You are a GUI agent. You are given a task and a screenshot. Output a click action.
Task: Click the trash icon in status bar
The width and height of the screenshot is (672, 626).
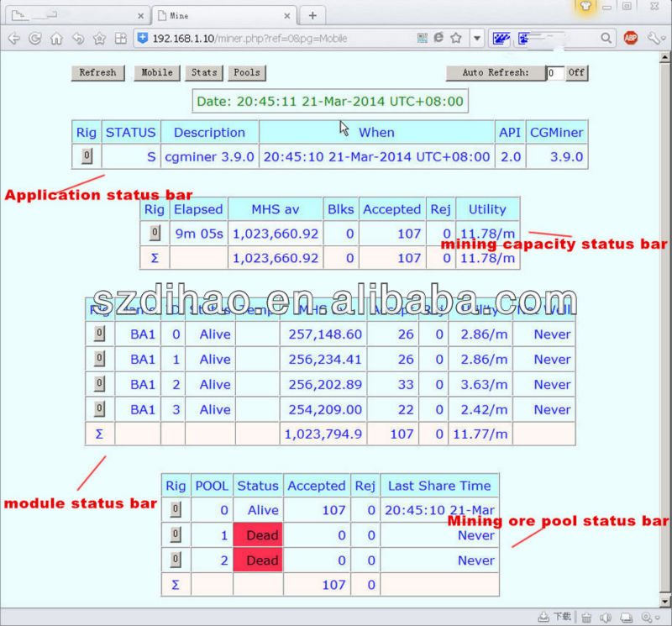point(586,618)
